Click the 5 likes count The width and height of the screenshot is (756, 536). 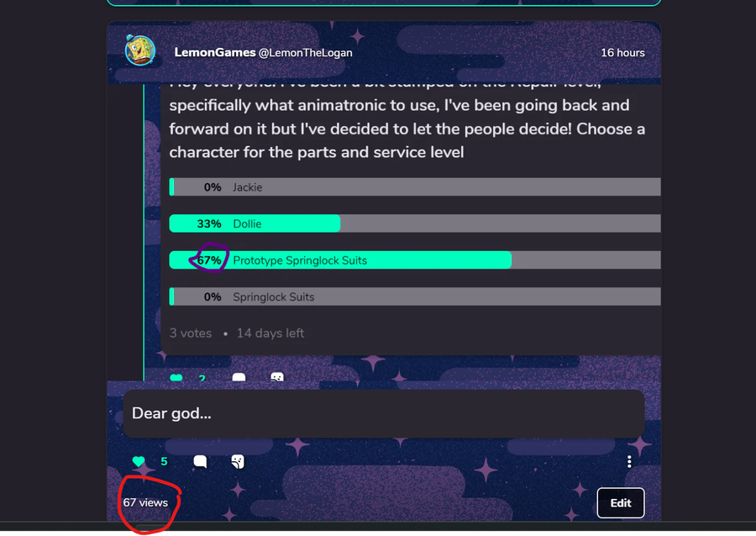pyautogui.click(x=164, y=461)
